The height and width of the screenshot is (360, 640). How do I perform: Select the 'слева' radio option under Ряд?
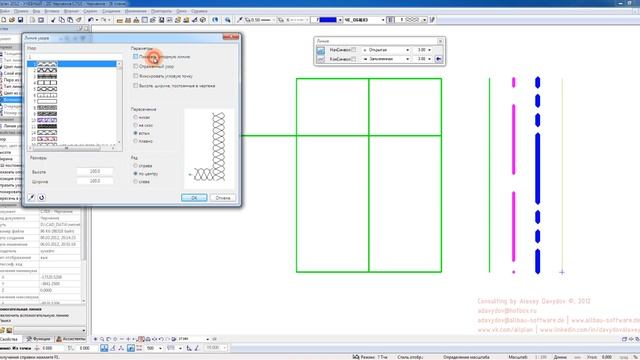click(x=136, y=182)
